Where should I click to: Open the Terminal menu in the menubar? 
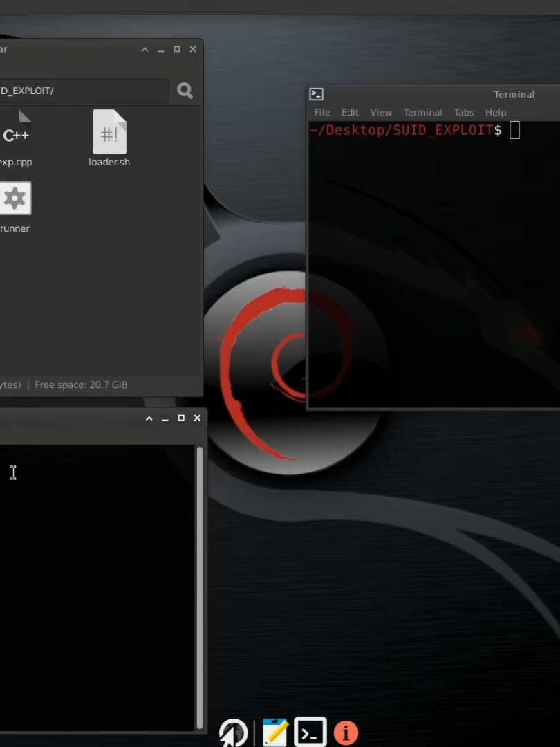coord(423,113)
